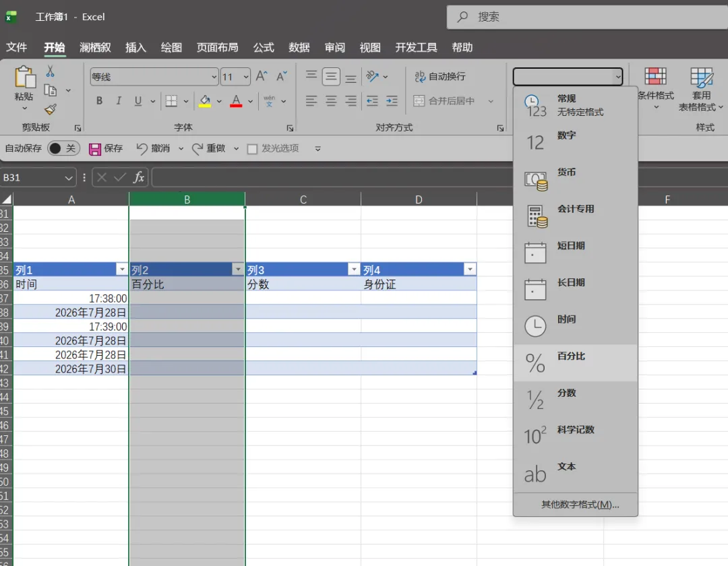This screenshot has height=566, width=728.
Task: Select the Format Painter brush
Action: [x=50, y=109]
